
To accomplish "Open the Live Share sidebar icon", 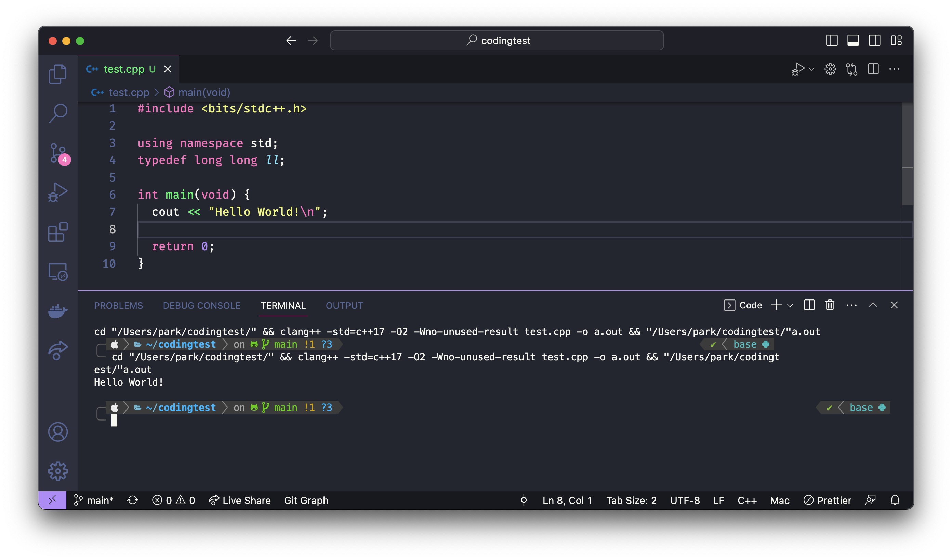I will point(58,350).
